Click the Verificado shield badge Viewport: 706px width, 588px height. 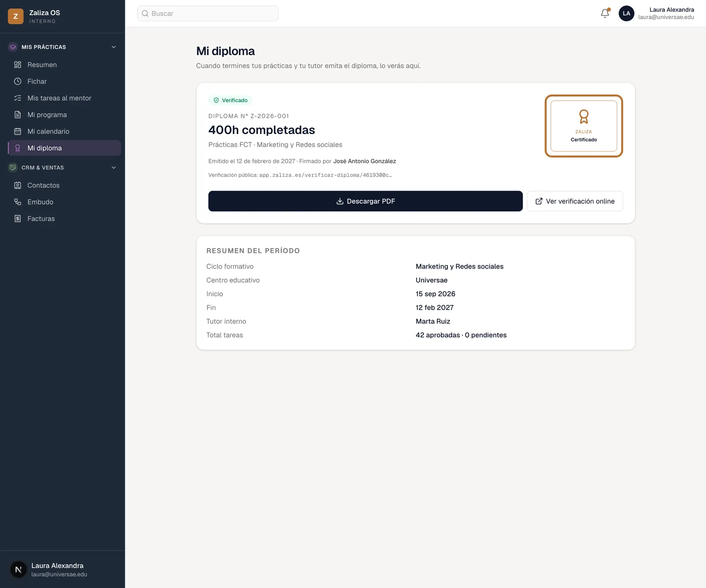click(230, 100)
